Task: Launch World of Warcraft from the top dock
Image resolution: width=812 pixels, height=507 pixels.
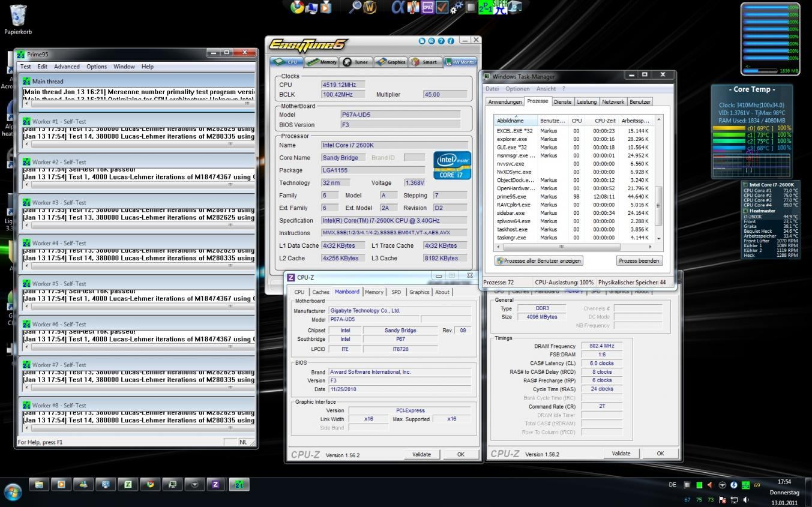Action: point(370,7)
